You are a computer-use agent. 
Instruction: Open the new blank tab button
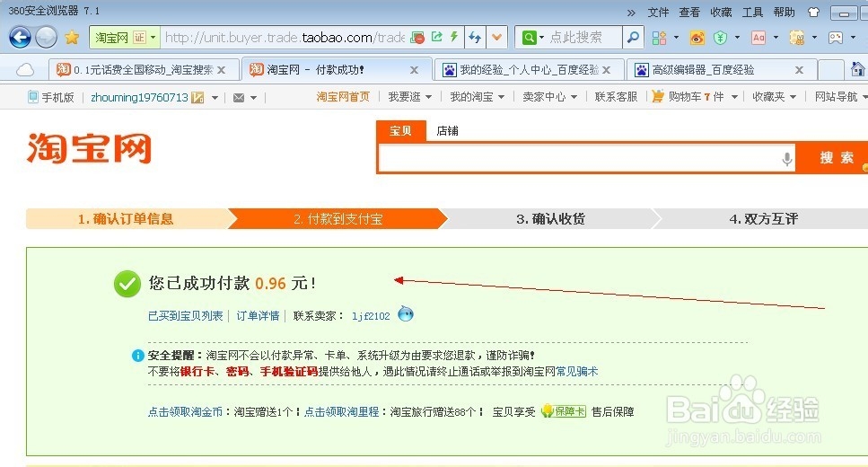tap(831, 70)
